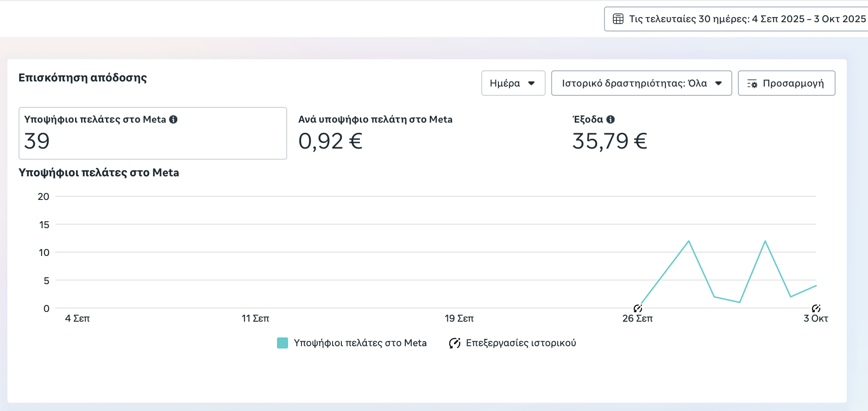Click the Επεξεργασίες ιστορικού legend icon
This screenshot has width=868, height=411.
(x=454, y=343)
